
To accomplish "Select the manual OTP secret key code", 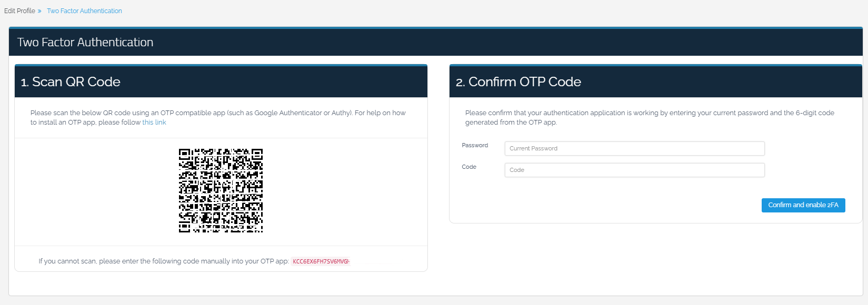I will (321, 261).
